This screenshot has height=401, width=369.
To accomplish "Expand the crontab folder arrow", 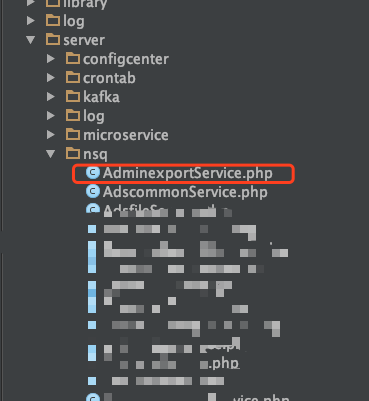I will 51,78.
